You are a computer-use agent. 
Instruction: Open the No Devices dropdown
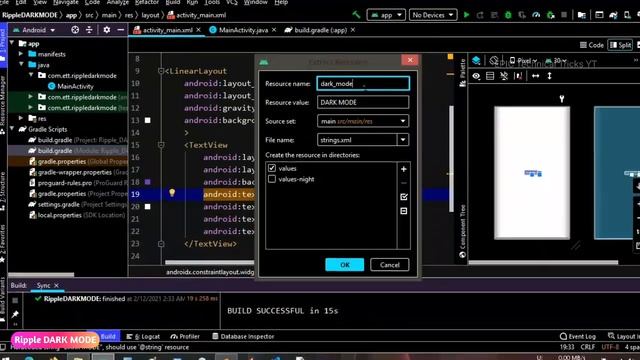point(433,15)
